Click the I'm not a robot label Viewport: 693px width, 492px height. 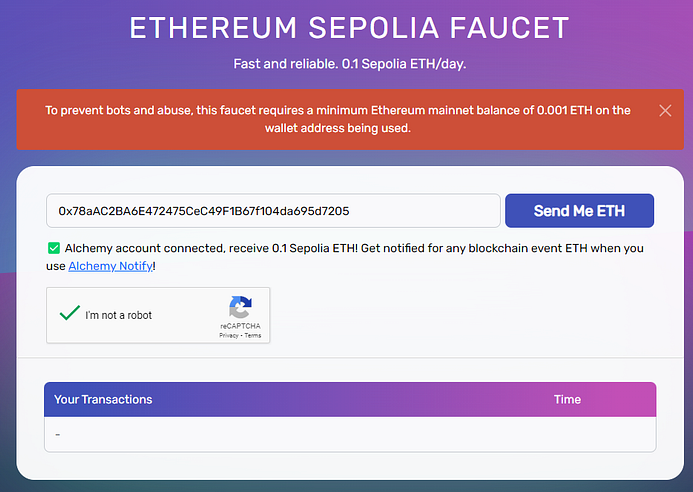pos(118,315)
